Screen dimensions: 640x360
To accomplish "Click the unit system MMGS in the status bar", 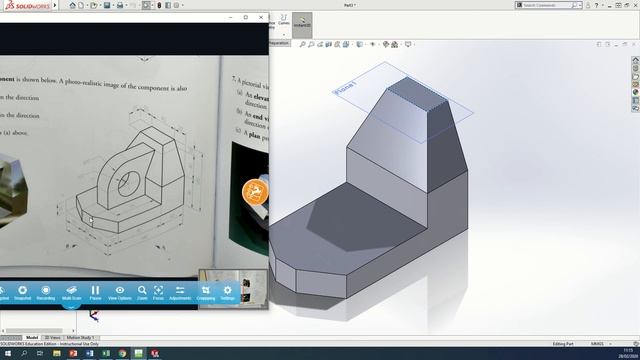I will [x=597, y=344].
